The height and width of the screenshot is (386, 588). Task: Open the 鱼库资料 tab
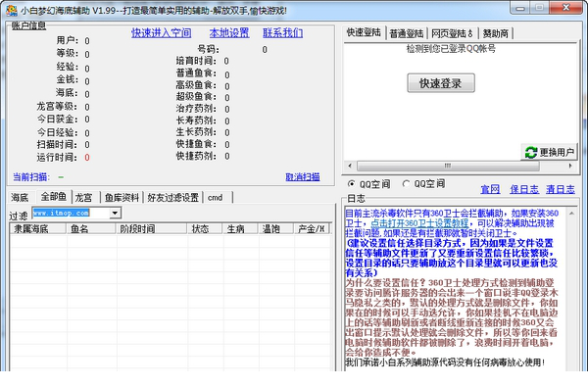[122, 198]
